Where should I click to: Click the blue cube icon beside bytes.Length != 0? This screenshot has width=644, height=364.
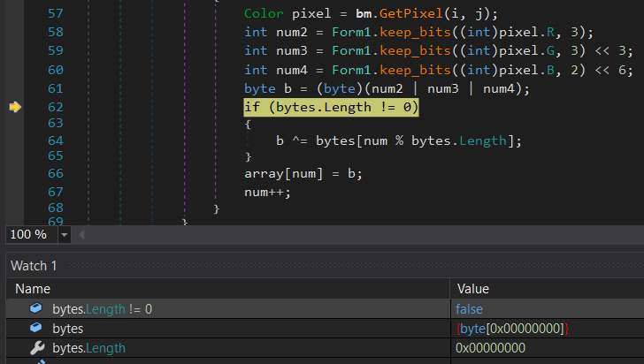coord(35,308)
